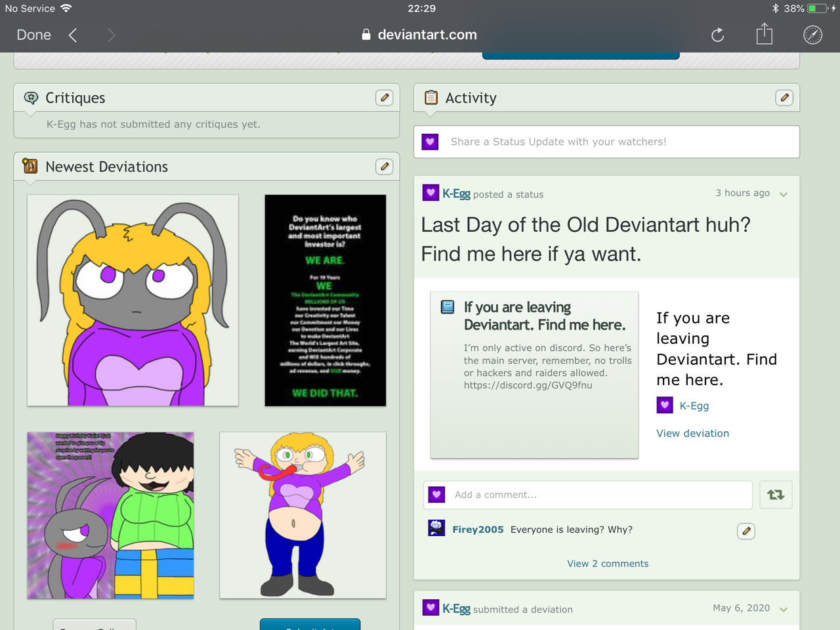Image resolution: width=840 pixels, height=630 pixels.
Task: Click the 22:29 clock in status bar
Action: click(x=421, y=9)
